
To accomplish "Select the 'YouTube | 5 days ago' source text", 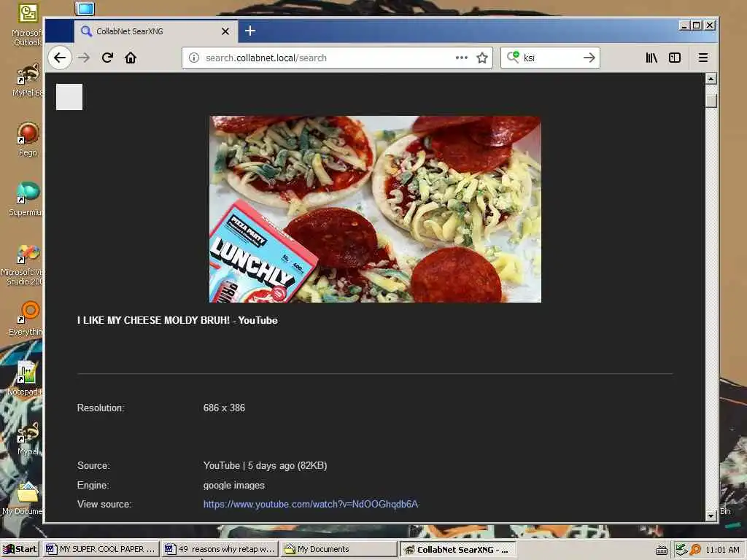I will click(x=265, y=466).
